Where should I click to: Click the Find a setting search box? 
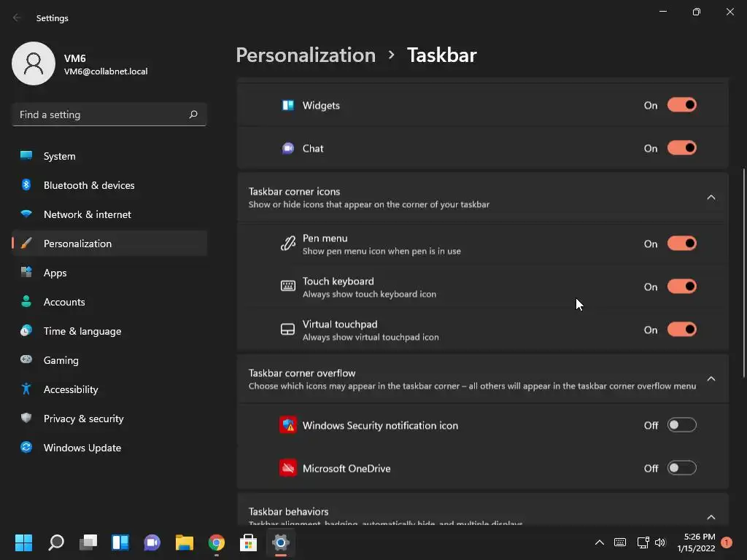click(x=109, y=114)
